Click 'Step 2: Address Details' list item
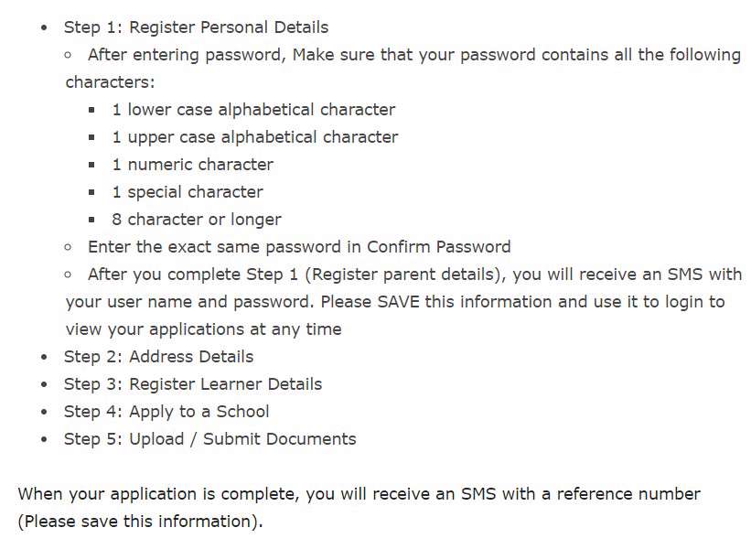The width and height of the screenshot is (751, 560). (158, 357)
